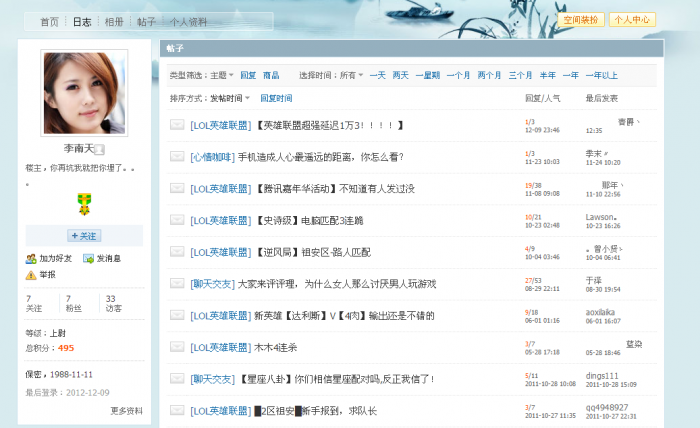Click the medal badge icon under profile
This screenshot has height=428, width=700.
[x=84, y=204]
